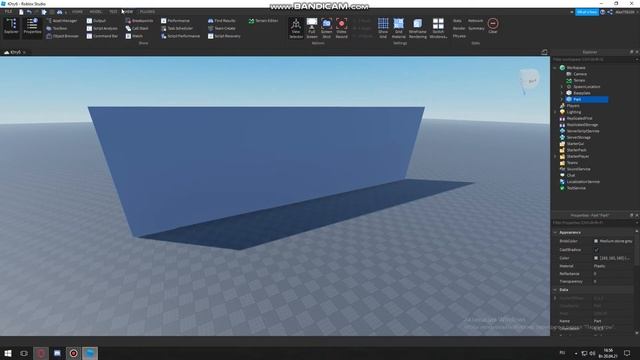This screenshot has height=360, width=640.
Task: Click the Color property swatch
Action: [596, 258]
